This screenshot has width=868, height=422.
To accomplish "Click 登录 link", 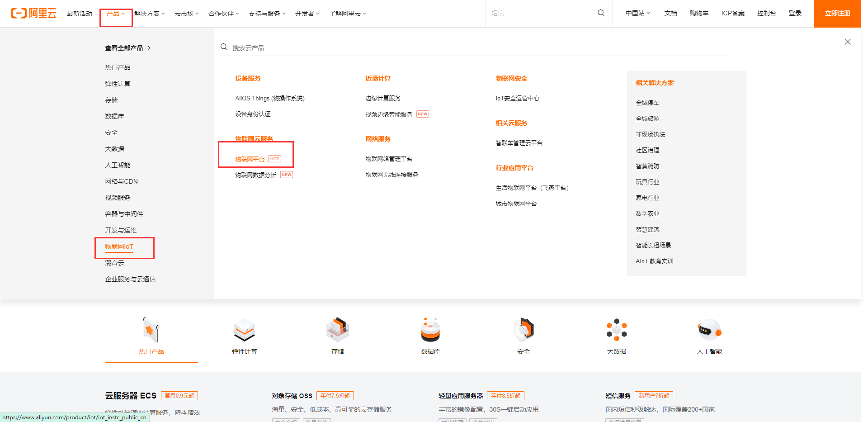I will [x=795, y=13].
